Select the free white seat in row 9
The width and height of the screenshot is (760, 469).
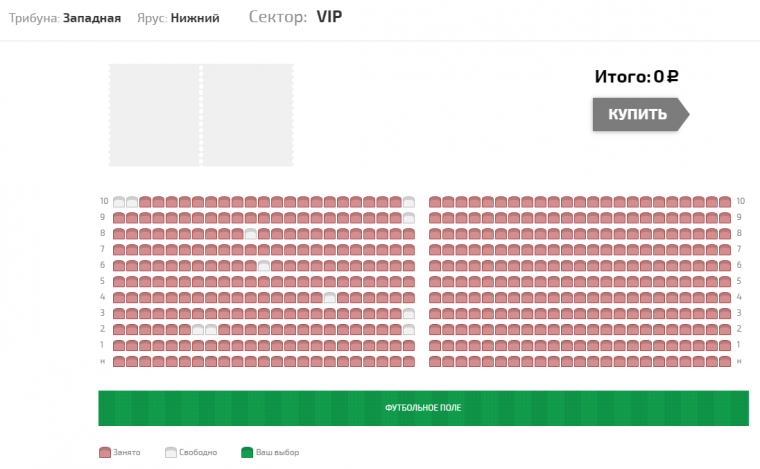coord(409,218)
